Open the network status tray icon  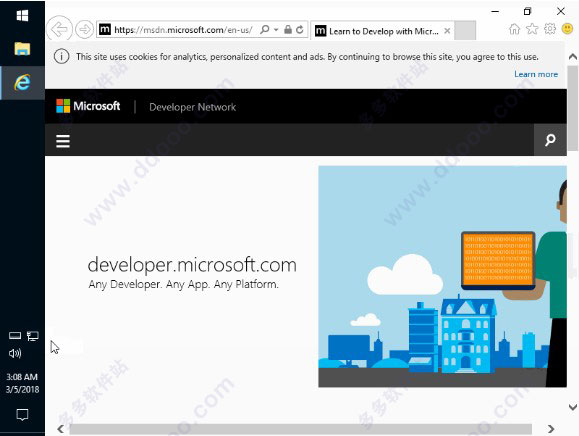tap(32, 336)
